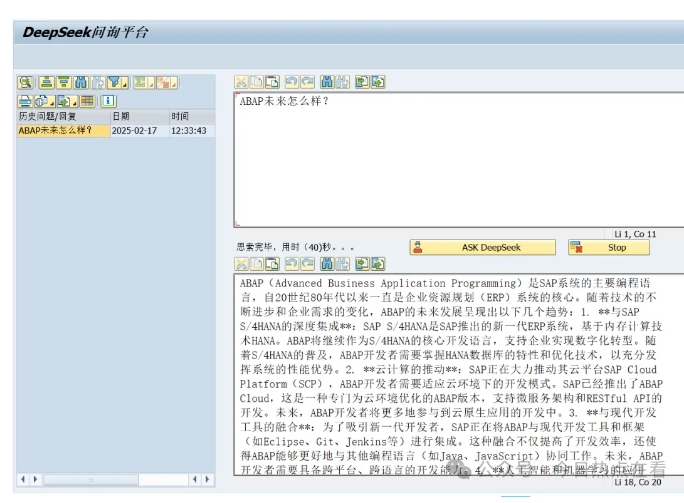Click the 'Li 18, Co 20' cursor position indicator
The width and height of the screenshot is (684, 503).
[x=638, y=482]
